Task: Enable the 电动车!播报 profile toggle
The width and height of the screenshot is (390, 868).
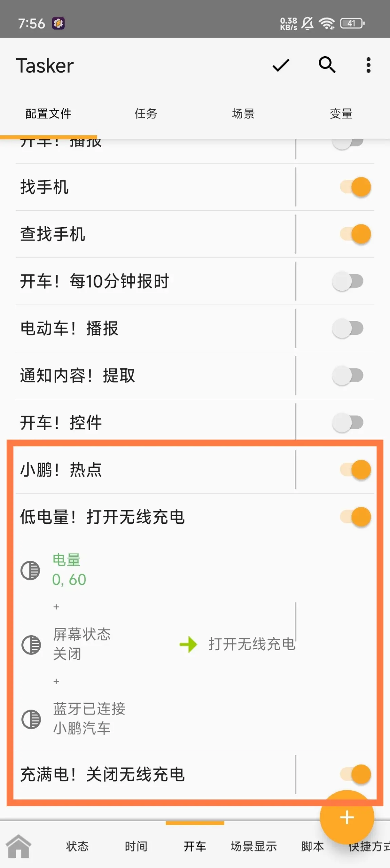Action: point(348,328)
